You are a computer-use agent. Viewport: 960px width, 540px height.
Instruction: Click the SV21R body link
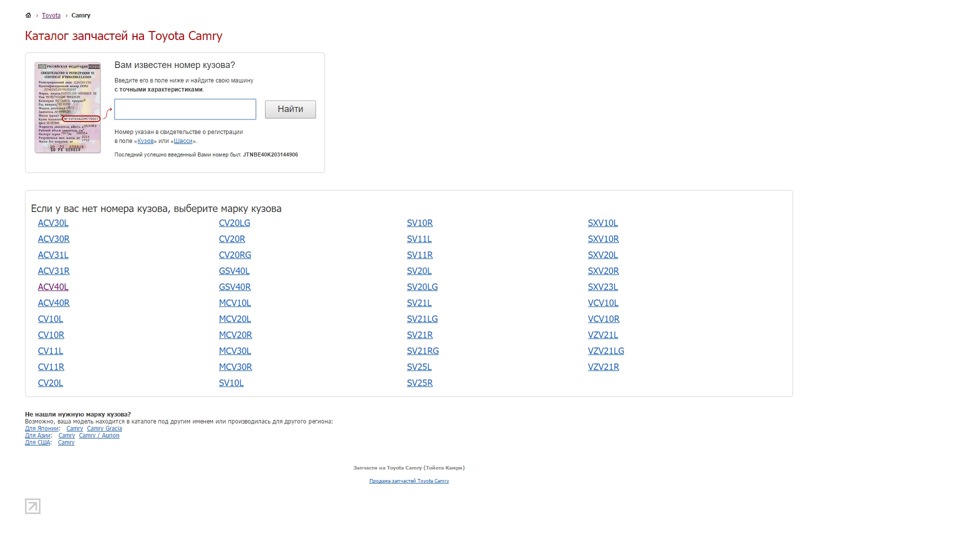420,335
